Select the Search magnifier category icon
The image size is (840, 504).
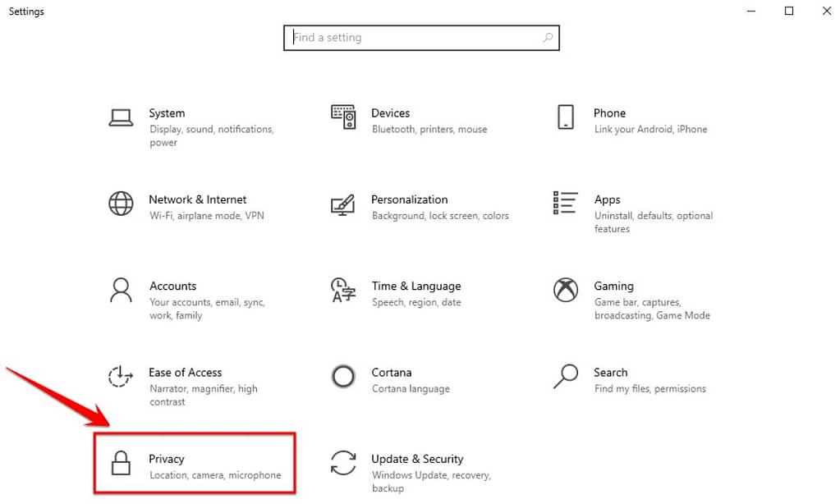[x=566, y=376]
